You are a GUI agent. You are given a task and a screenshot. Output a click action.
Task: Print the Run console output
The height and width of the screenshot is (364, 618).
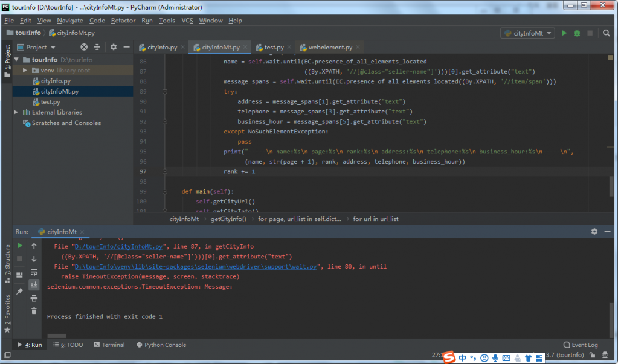34,298
